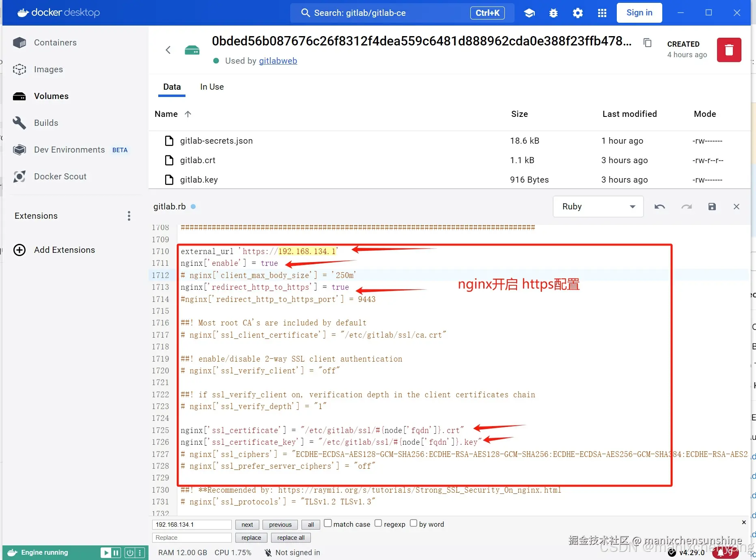Click the replace all button
Image resolution: width=756 pixels, height=560 pixels.
coord(291,538)
